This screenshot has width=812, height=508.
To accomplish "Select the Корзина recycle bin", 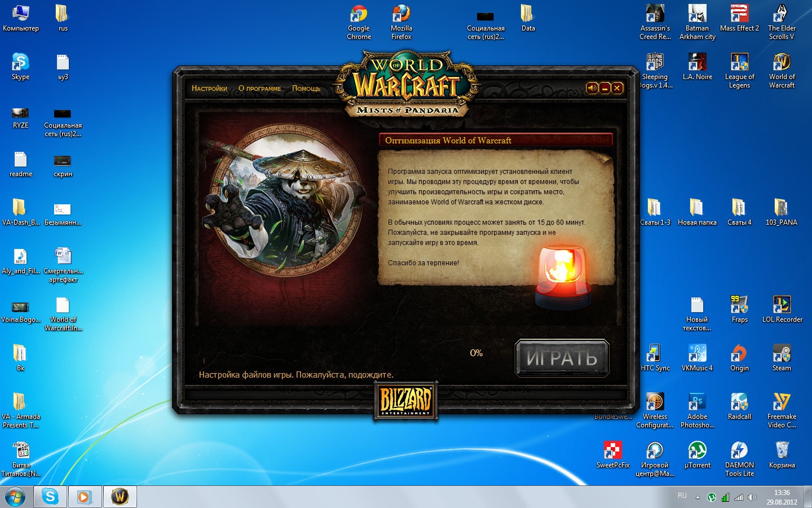I will coord(782,456).
